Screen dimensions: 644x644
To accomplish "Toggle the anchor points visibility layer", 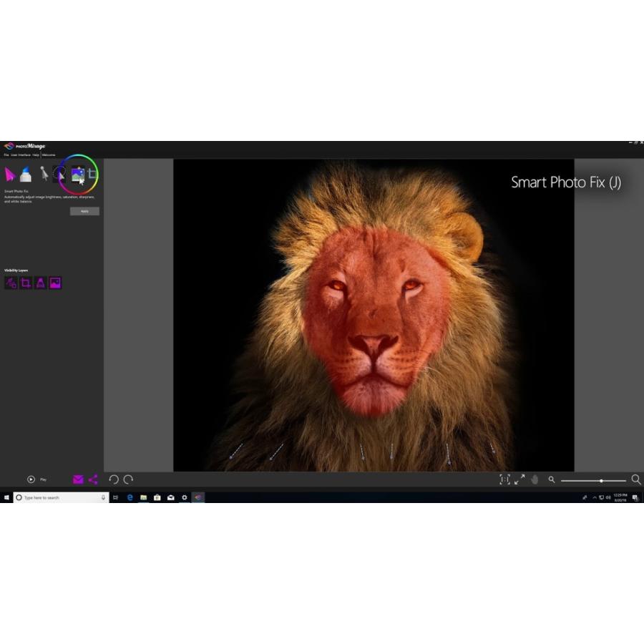I will click(x=40, y=283).
